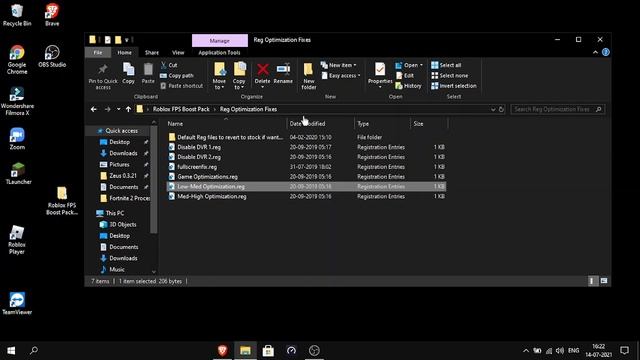Collapse the ribbon with chevron
640x360 pixels.
coord(595,52)
